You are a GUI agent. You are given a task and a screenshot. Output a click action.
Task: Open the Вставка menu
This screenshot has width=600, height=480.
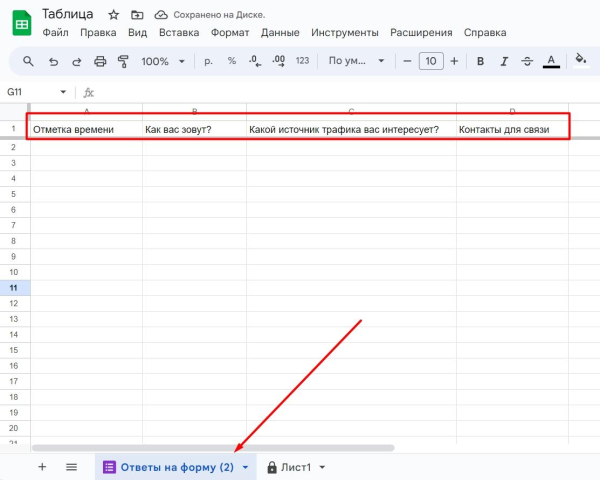pyautogui.click(x=178, y=32)
